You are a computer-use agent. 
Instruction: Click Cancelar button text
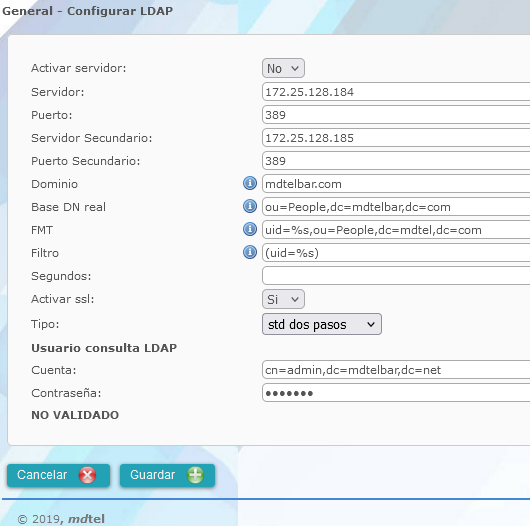tap(42, 475)
